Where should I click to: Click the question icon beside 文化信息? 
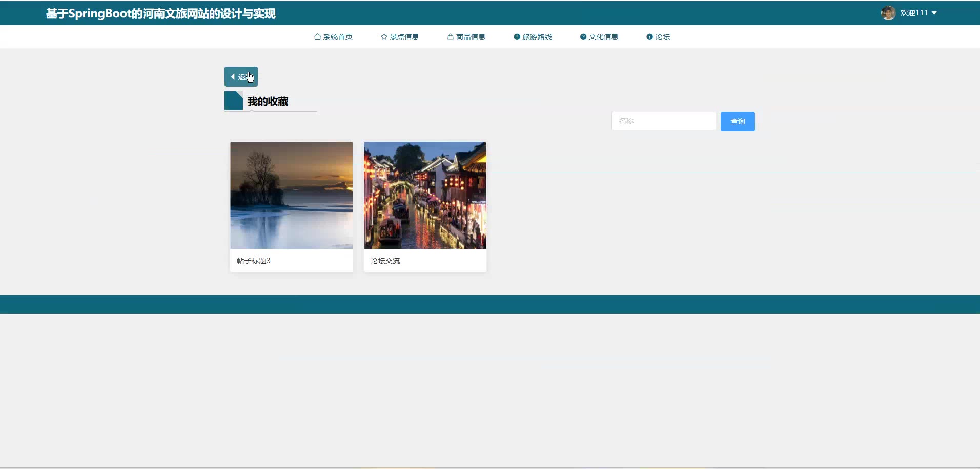coord(583,37)
